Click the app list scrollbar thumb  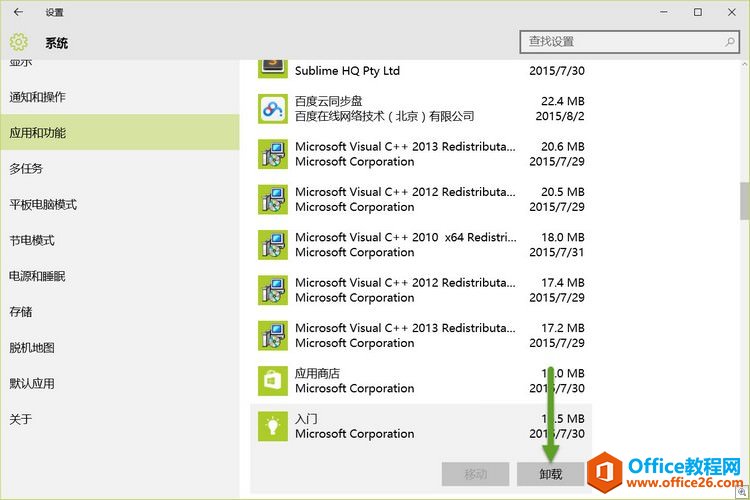[745, 200]
